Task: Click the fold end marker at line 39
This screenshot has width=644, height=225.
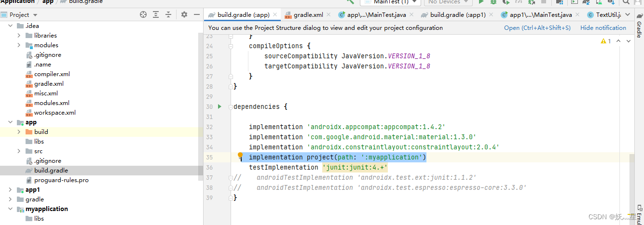Action: (x=231, y=198)
